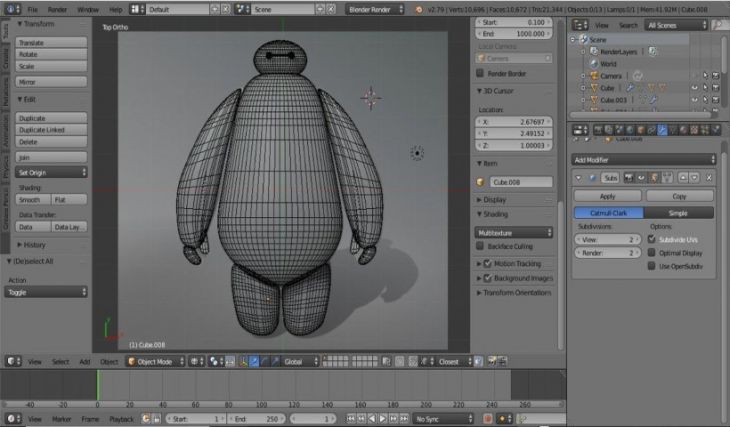The image size is (730, 427).
Task: Open the Material properties tab icon
Action: tap(684, 130)
